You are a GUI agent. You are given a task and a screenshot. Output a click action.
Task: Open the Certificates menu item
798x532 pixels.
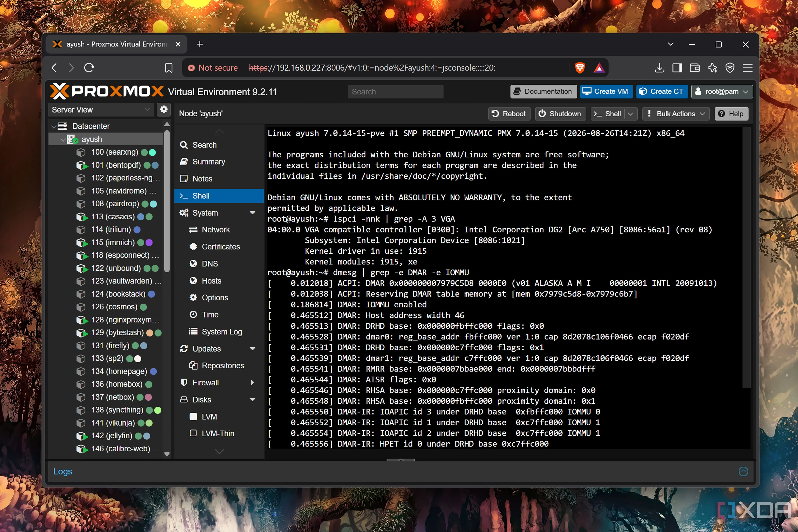pos(219,247)
